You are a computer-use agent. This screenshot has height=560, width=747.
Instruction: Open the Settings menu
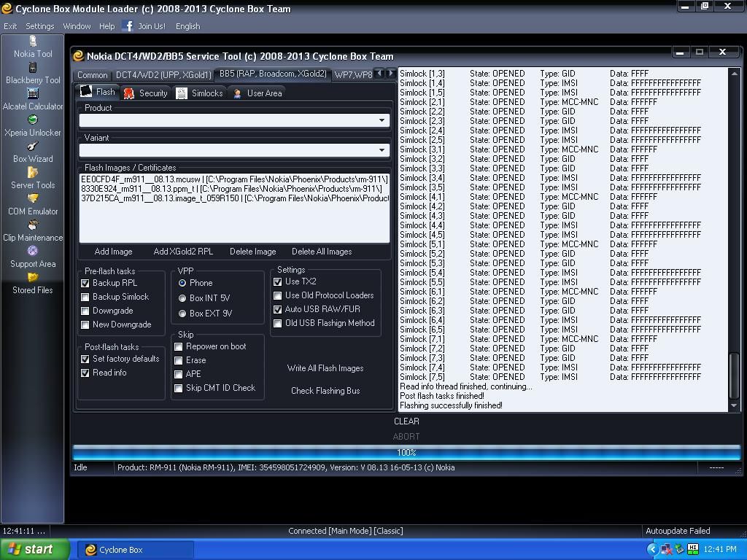click(39, 26)
